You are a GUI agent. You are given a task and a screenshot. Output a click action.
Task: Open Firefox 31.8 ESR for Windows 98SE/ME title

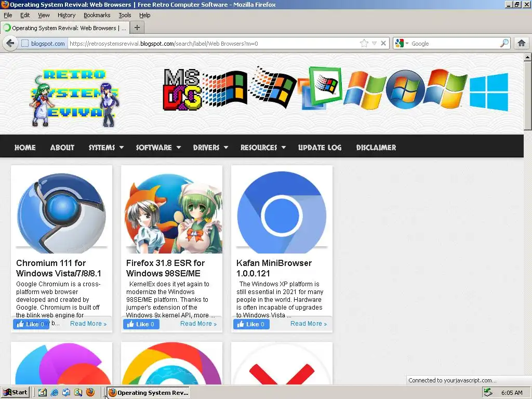coord(165,268)
